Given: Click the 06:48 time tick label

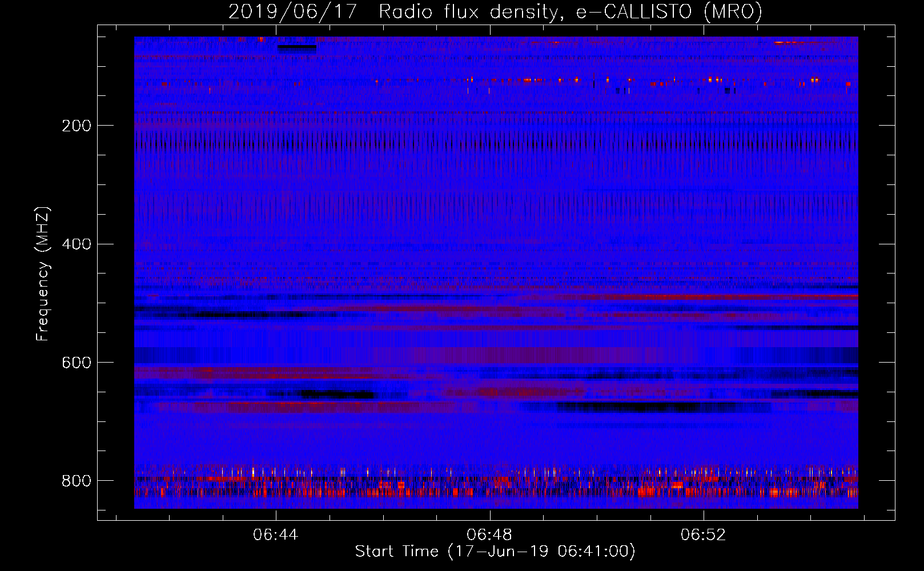Looking at the screenshot, I should click(489, 535).
